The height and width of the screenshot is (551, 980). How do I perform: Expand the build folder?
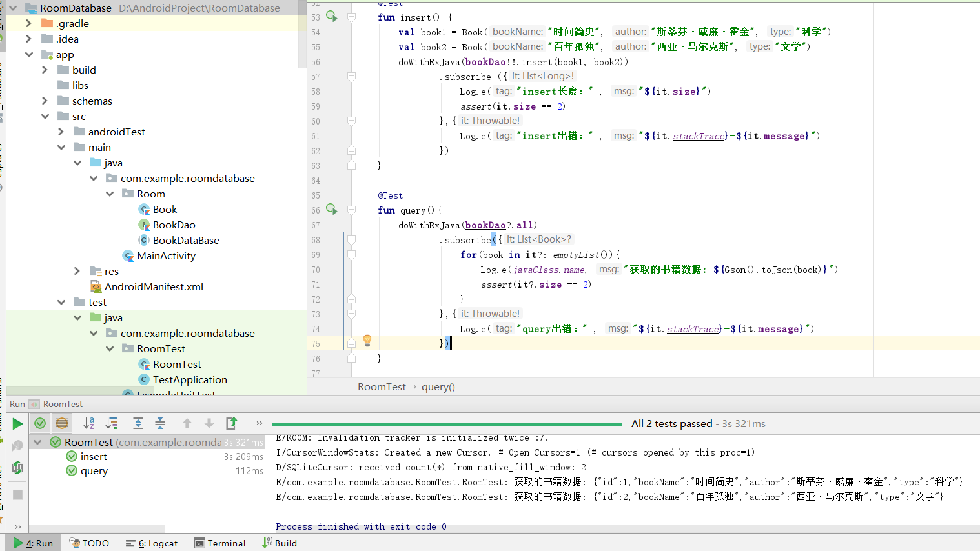45,70
